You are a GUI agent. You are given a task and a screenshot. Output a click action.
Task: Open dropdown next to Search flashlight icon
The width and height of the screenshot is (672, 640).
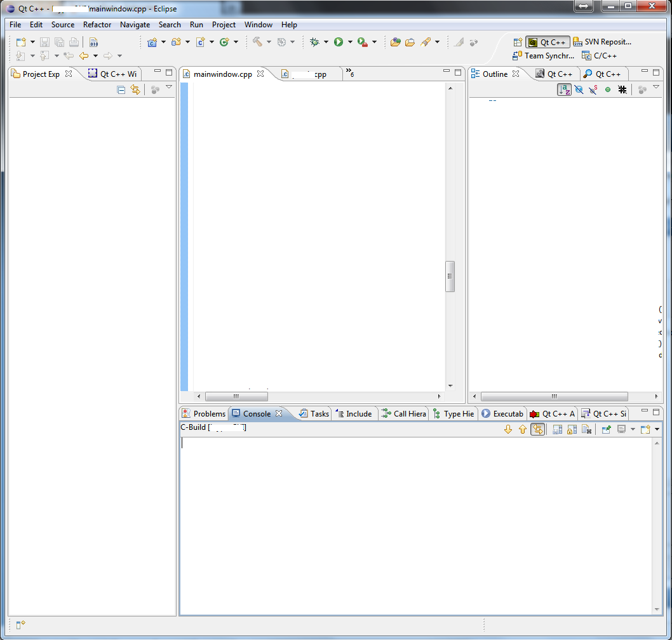[437, 42]
